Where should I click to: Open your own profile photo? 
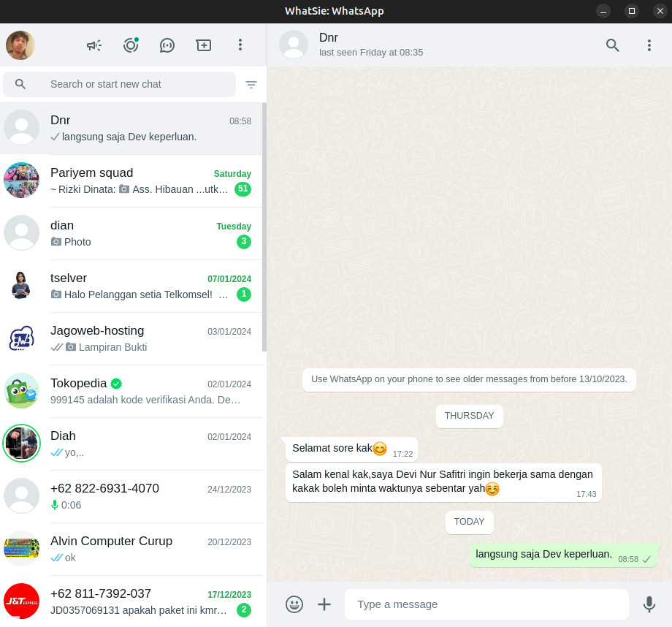(x=20, y=45)
